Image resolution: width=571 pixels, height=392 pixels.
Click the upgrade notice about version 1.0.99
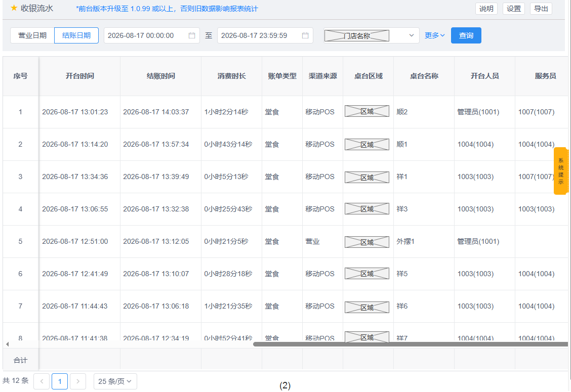pos(167,9)
